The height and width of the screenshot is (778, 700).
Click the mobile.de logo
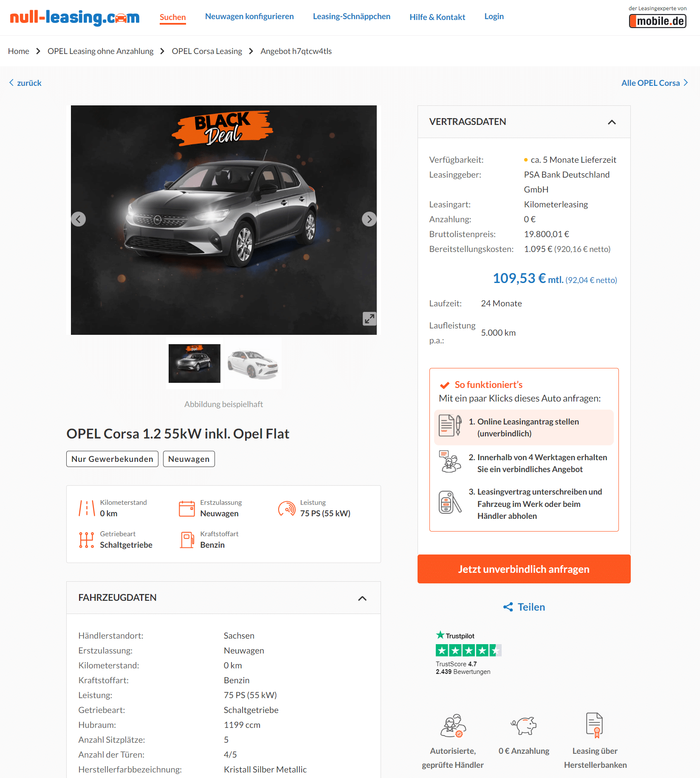click(658, 21)
